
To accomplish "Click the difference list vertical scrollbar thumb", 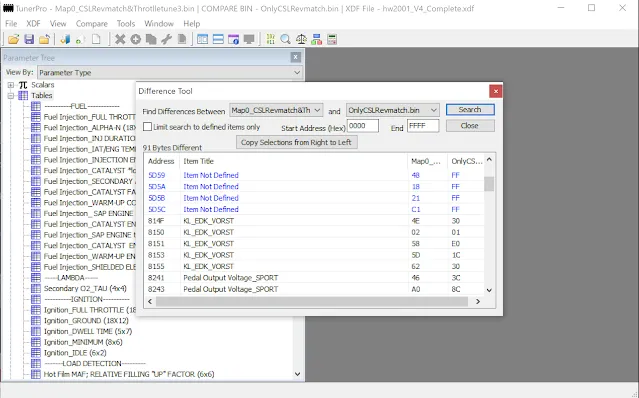I will pos(489,184).
